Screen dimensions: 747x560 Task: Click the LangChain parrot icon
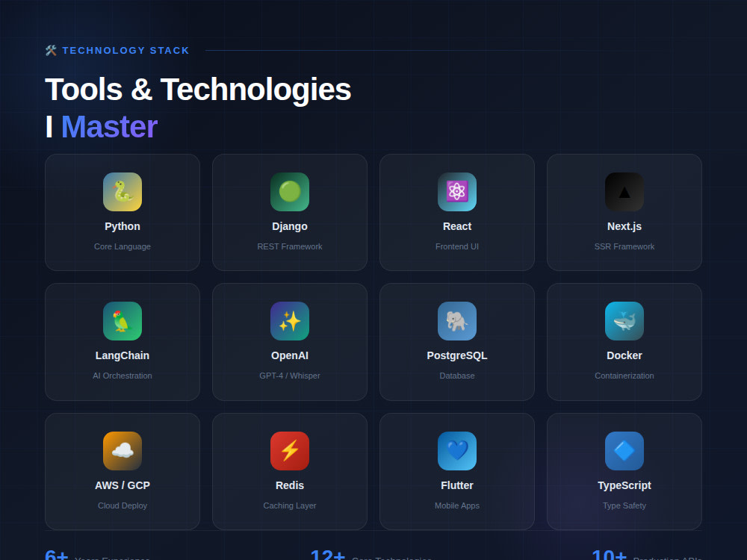[x=123, y=321]
